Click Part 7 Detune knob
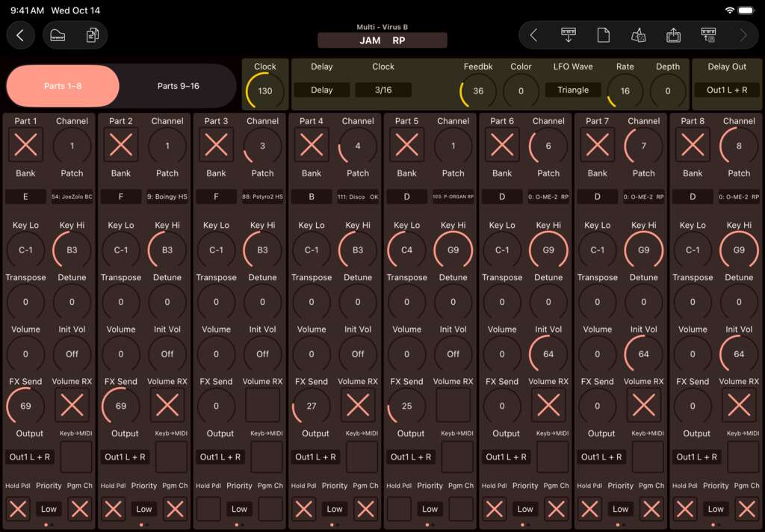 [x=644, y=302]
